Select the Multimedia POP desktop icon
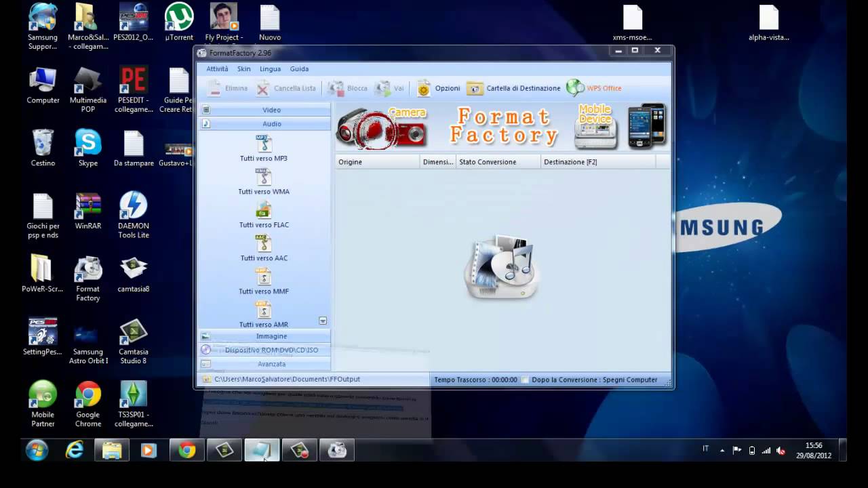Viewport: 868px width, 488px height. click(88, 89)
